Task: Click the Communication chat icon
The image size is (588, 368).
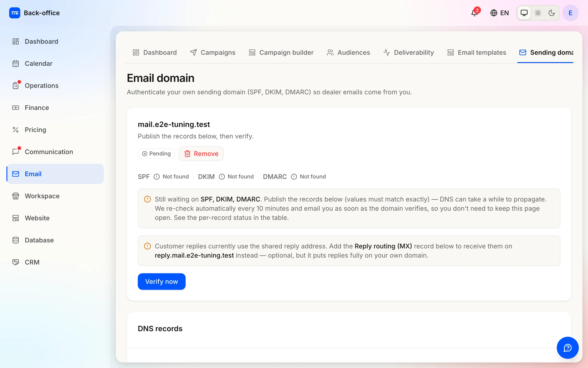Action: (16, 152)
